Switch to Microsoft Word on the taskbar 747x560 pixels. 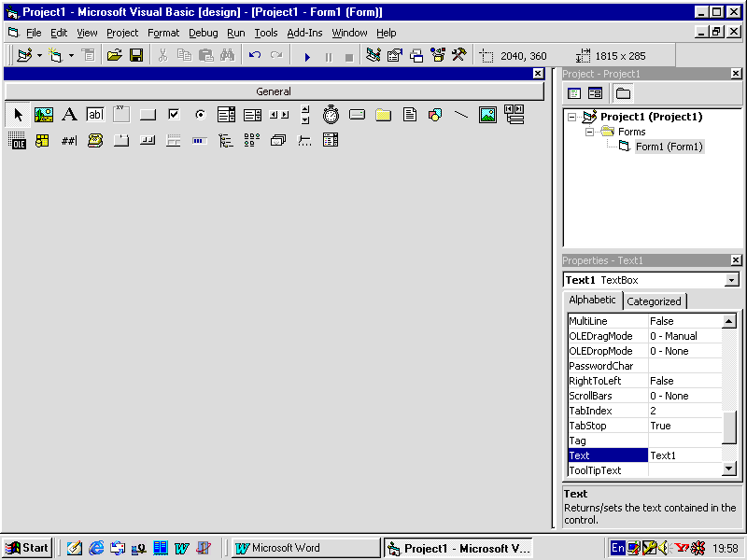(x=306, y=548)
